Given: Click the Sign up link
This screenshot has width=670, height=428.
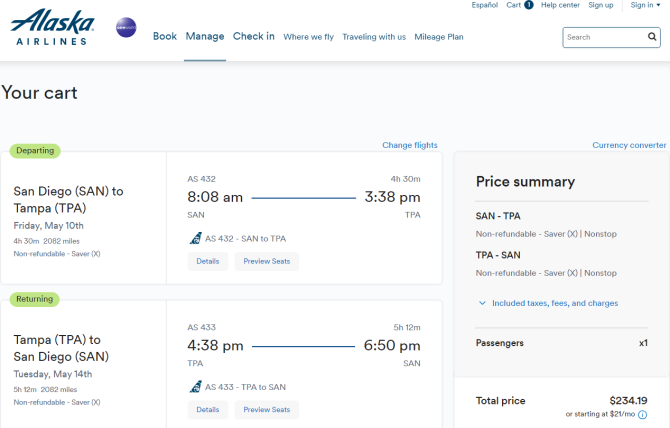Looking at the screenshot, I should coord(600,5).
